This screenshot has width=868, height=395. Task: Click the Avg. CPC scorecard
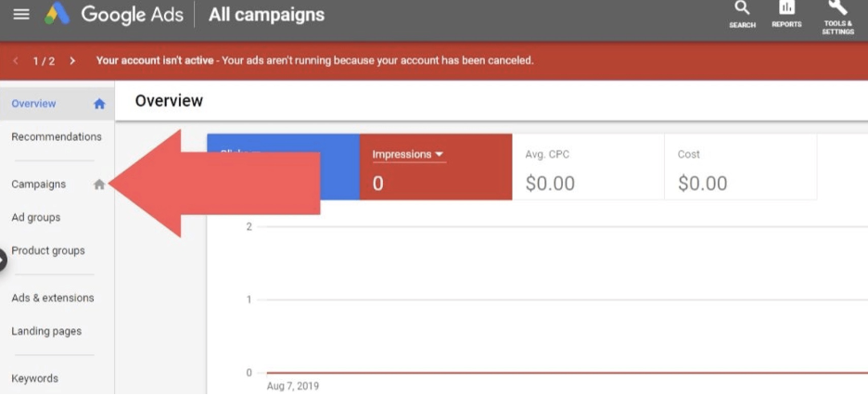588,167
